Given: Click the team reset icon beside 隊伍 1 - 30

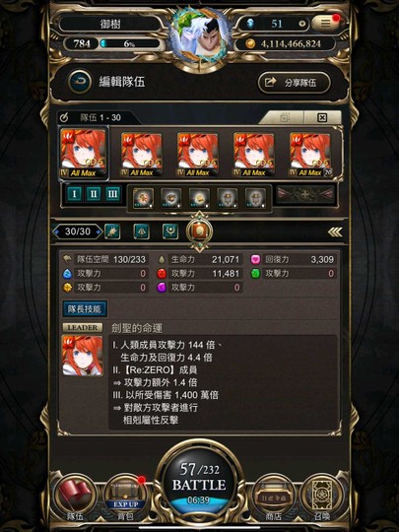Looking at the screenshot, I should point(64,118).
